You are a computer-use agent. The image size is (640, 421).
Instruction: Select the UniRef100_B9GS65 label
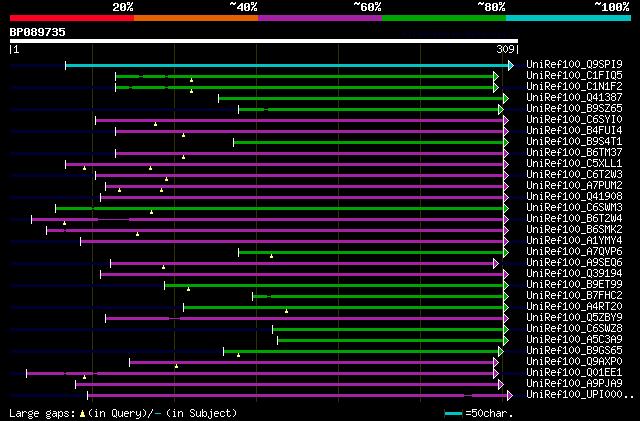point(574,351)
